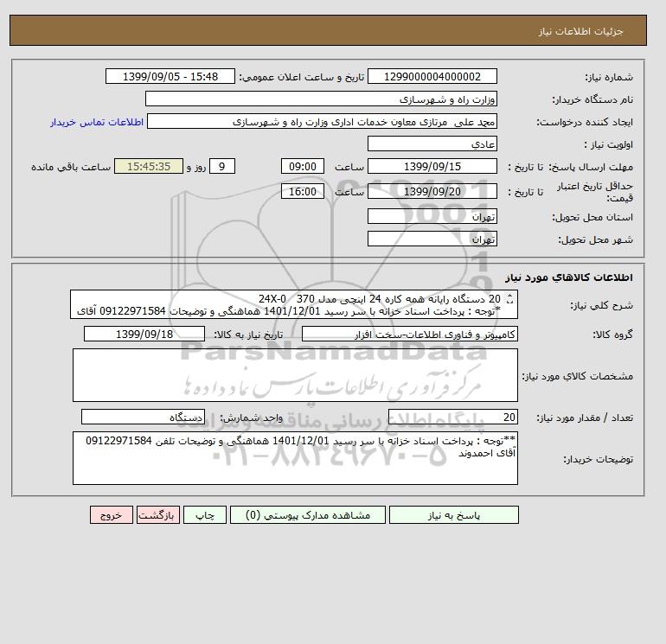Click the 'بازگشت' back button
Image resolution: width=666 pixels, height=644 pixels.
pos(158,515)
